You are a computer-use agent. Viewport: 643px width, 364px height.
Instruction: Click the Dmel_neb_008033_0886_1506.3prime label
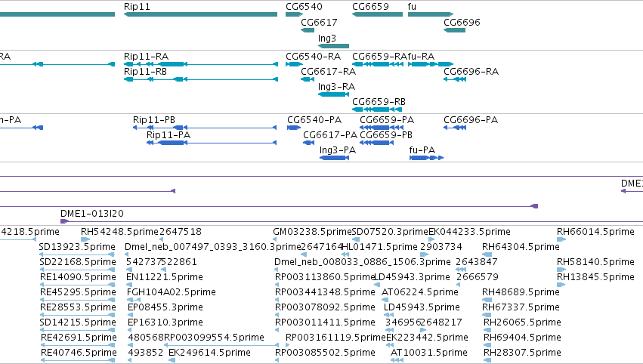point(363,262)
